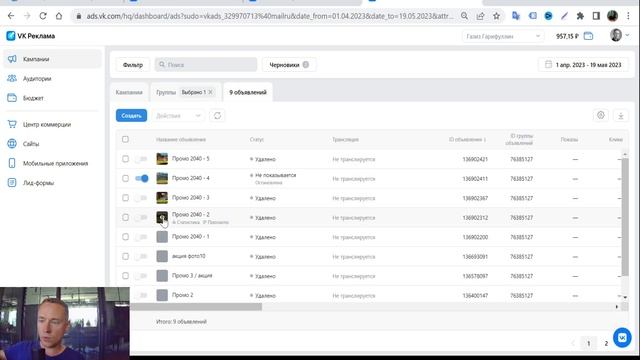Switch to the Кампании tab
Screen dimensions: 640x360
tap(129, 92)
